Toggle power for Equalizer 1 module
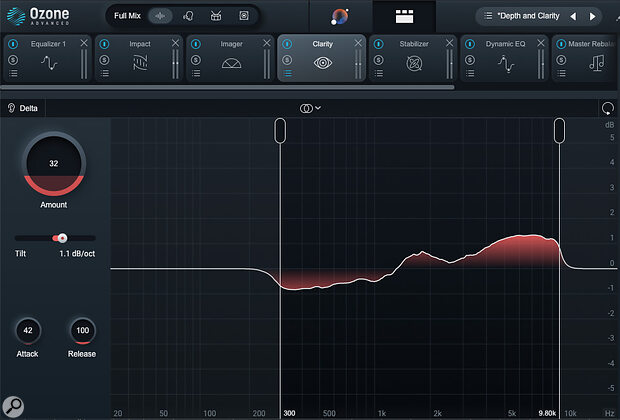Screen dimensions: 620x420 tap(11, 45)
